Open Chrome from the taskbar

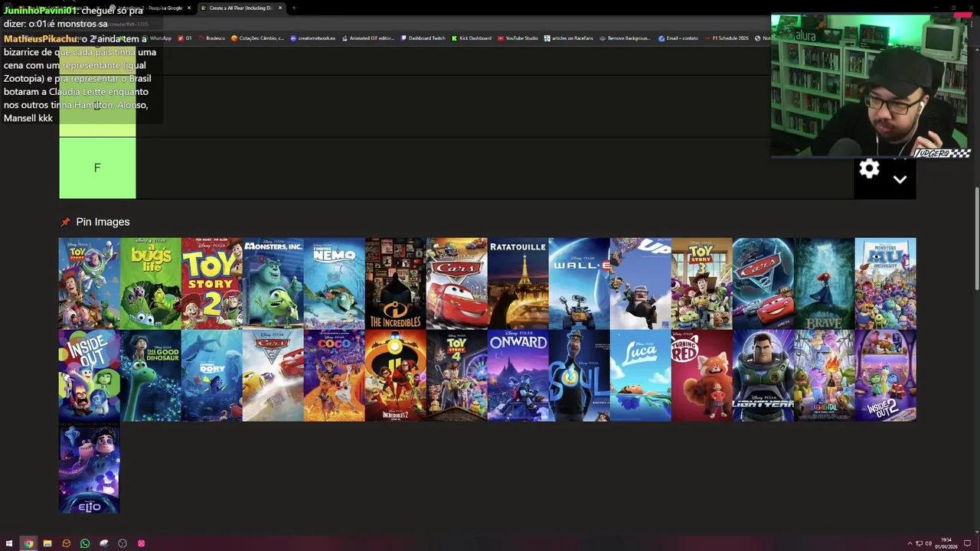pos(28,543)
